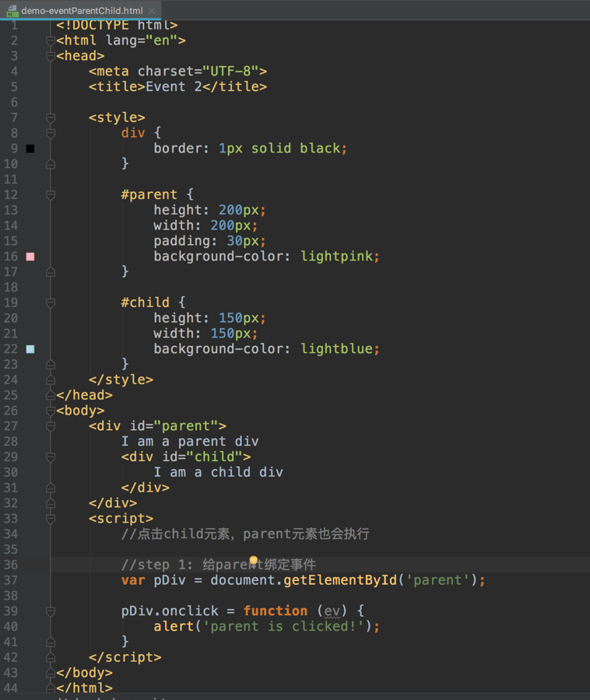
Task: Collapse the head tag fold on line 3
Action: pyautogui.click(x=51, y=56)
